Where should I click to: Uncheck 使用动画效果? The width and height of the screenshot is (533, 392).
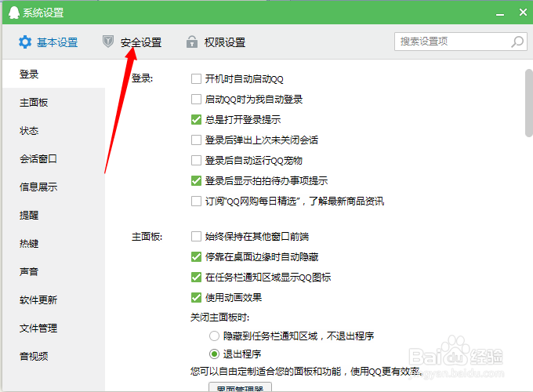pos(196,298)
